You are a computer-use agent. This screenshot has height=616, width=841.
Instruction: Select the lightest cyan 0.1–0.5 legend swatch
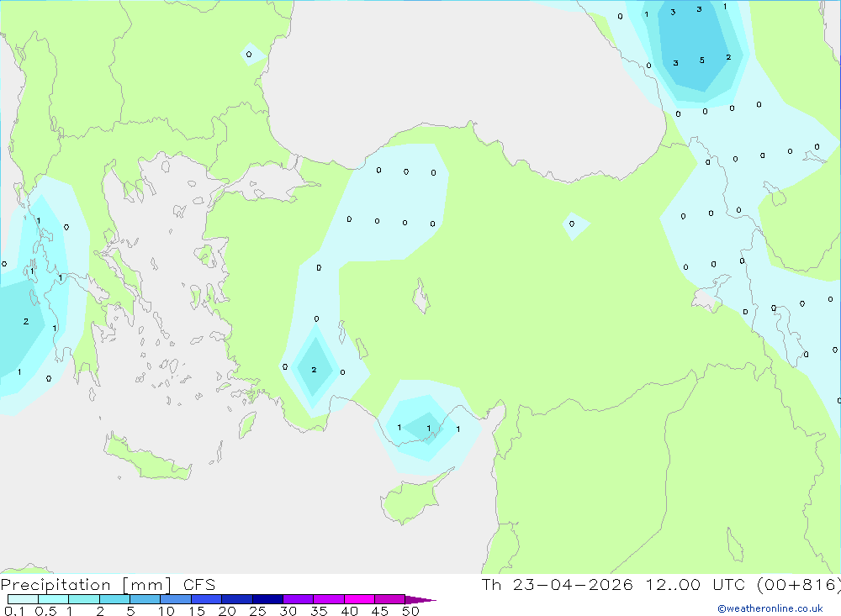23,599
